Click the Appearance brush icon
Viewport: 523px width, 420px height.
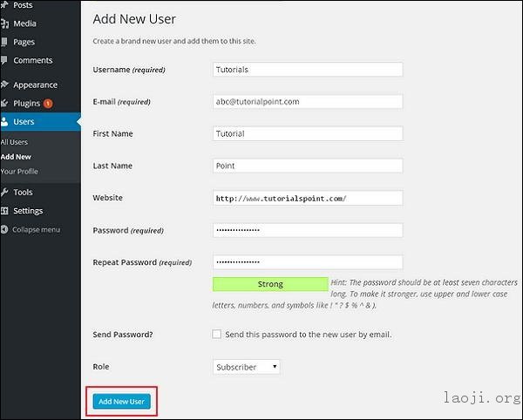point(4,85)
